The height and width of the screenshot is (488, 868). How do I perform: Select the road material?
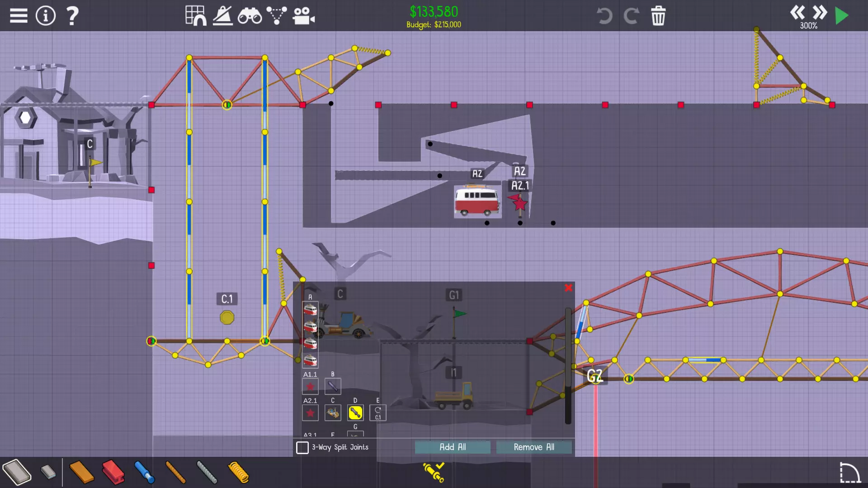click(17, 473)
